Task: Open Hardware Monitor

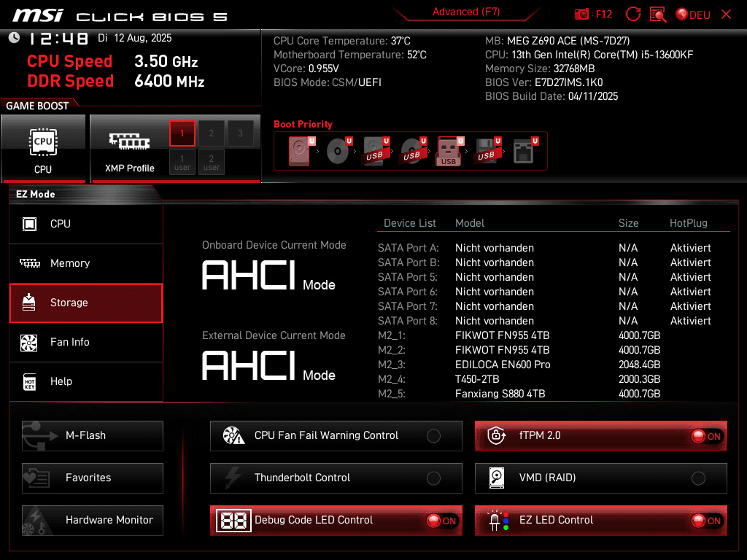Action: 93,521
